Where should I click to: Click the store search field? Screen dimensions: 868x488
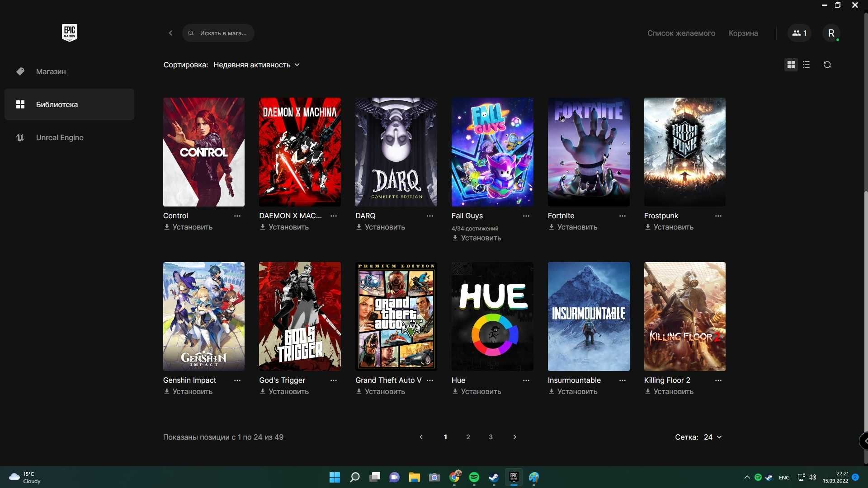(218, 33)
